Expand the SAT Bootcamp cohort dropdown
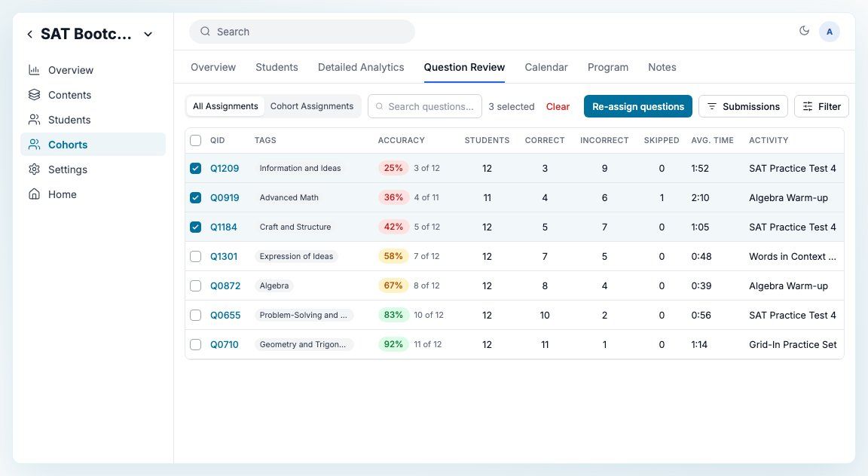868x476 pixels. click(x=148, y=35)
